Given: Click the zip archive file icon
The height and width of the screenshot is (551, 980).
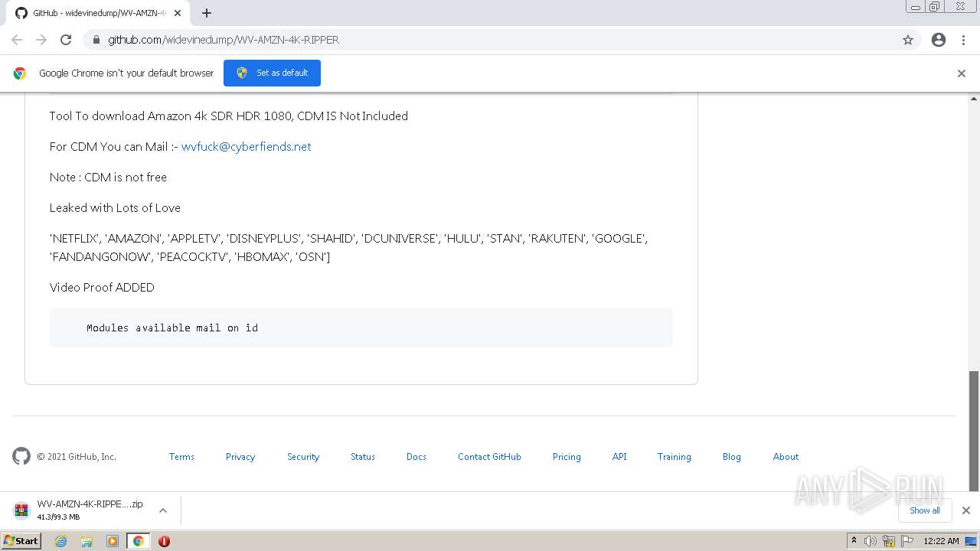Looking at the screenshot, I should click(21, 510).
